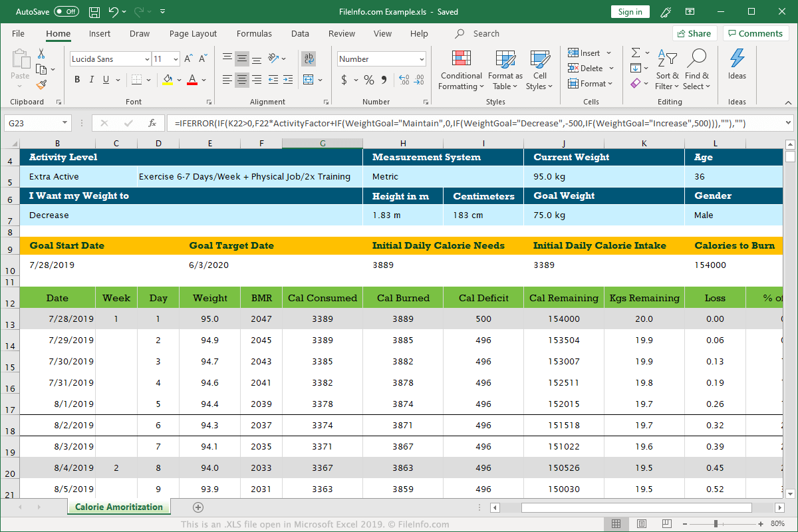Click the Format Painter brush icon
Viewport: 798px width, 532px height.
(42, 84)
